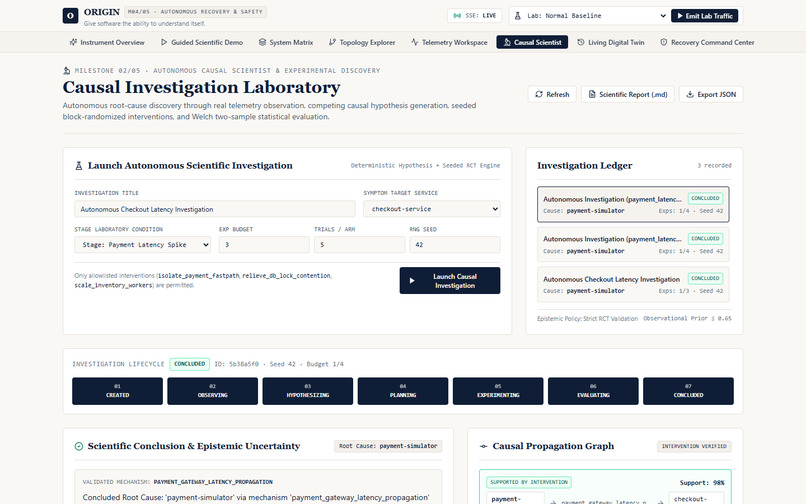Click the SUPPORTED BY INTERVENTION badge
806x504 pixels.
click(529, 482)
